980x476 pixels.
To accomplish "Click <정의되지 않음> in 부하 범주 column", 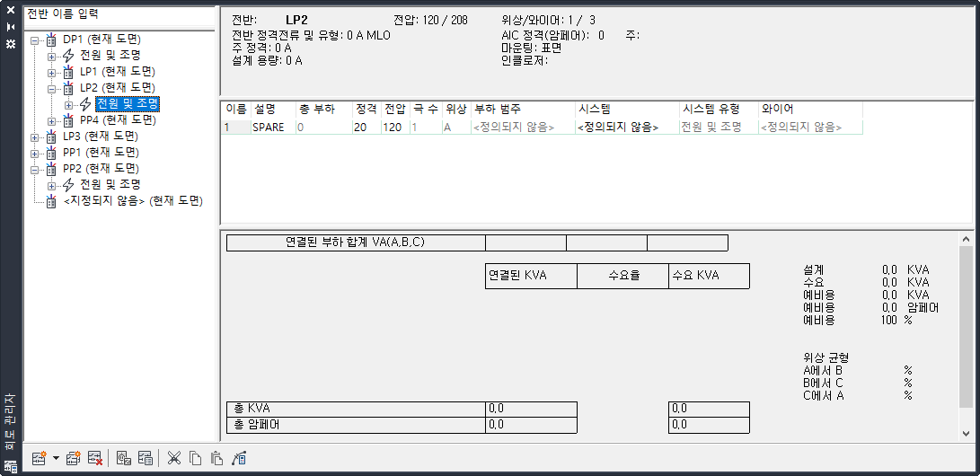I will tap(523, 127).
